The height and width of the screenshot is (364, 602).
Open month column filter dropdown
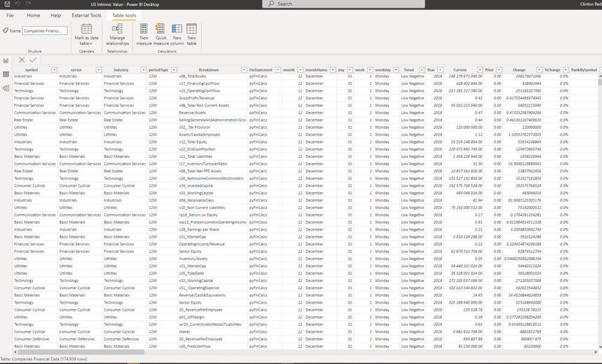pos(300,70)
